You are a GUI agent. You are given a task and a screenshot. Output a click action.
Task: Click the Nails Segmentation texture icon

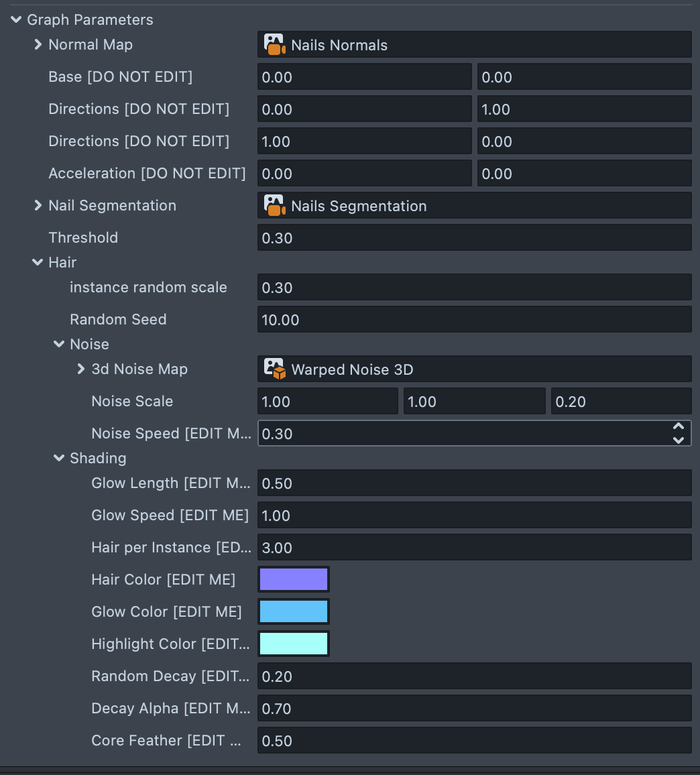point(274,206)
